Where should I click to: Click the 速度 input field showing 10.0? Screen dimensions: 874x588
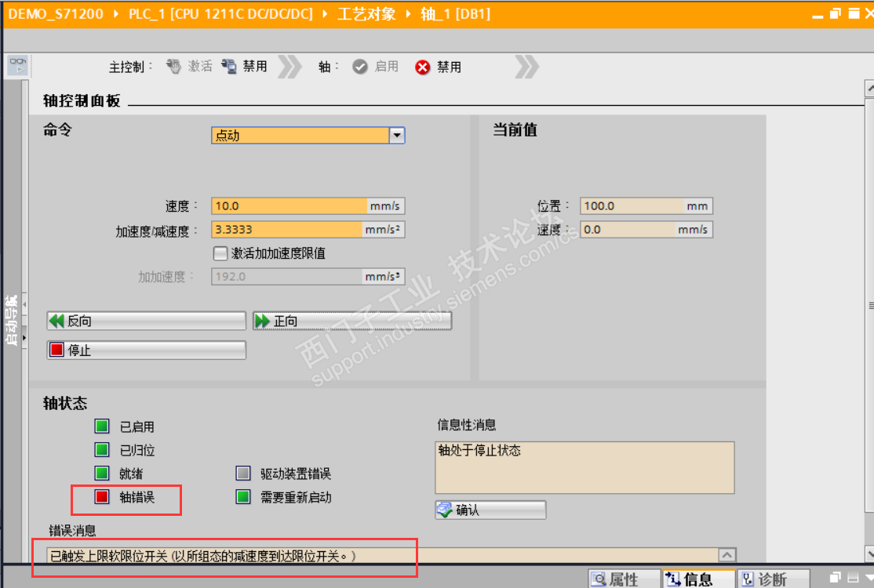click(x=290, y=206)
